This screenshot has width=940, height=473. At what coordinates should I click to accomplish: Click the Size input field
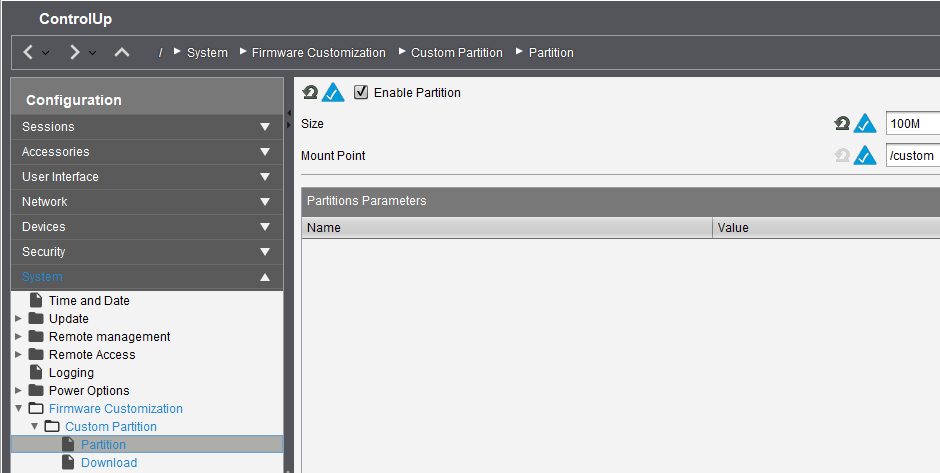[x=912, y=124]
